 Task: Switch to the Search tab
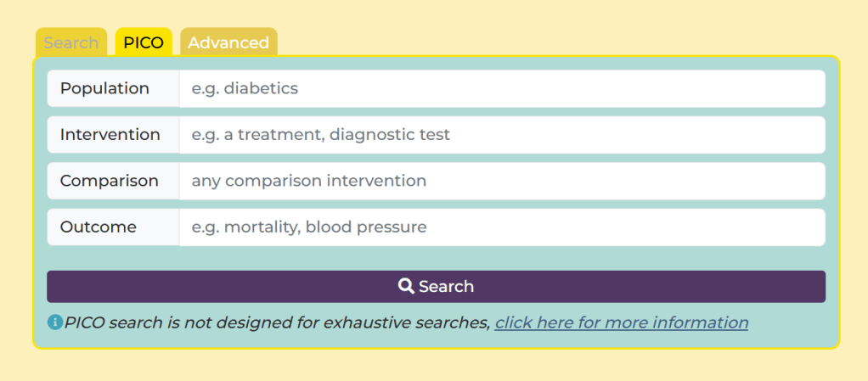tap(71, 42)
